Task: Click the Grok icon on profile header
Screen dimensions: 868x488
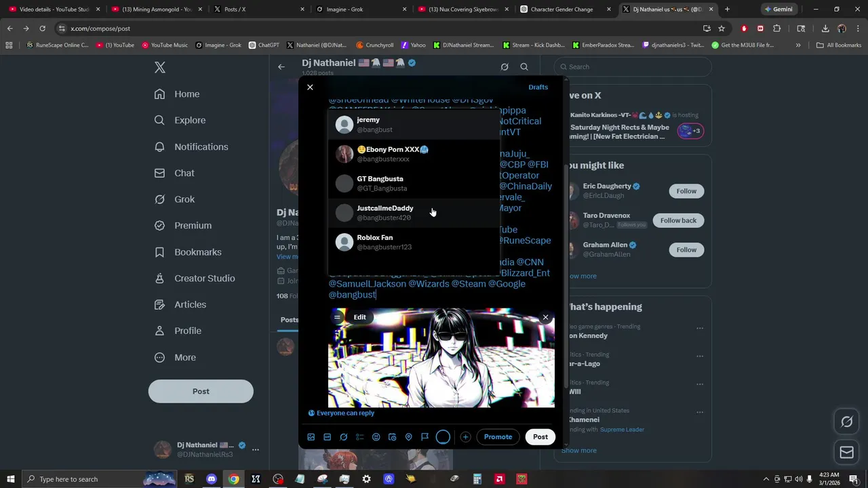Action: coord(505,66)
